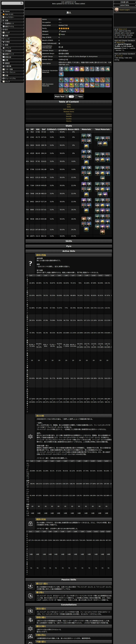Image resolution: width=136 pixels, height=644 pixels.
Task: Click the Pyro section heading
Action: pos(69,246)
